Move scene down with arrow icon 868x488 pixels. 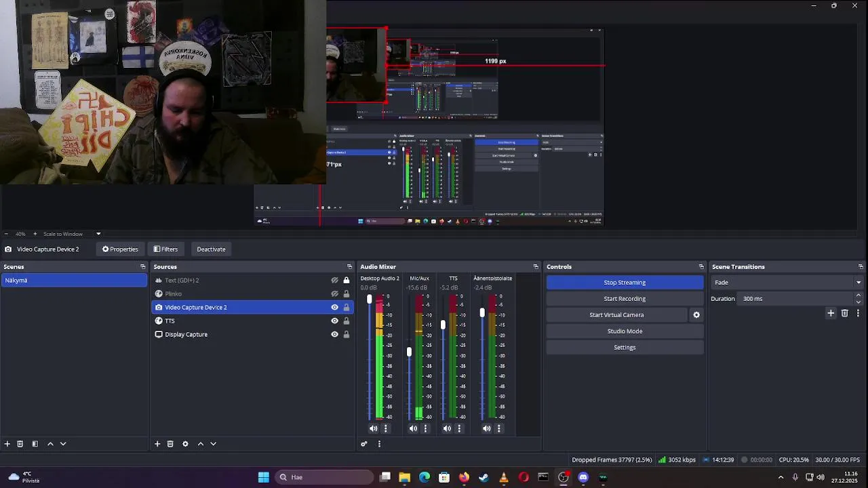(x=63, y=444)
